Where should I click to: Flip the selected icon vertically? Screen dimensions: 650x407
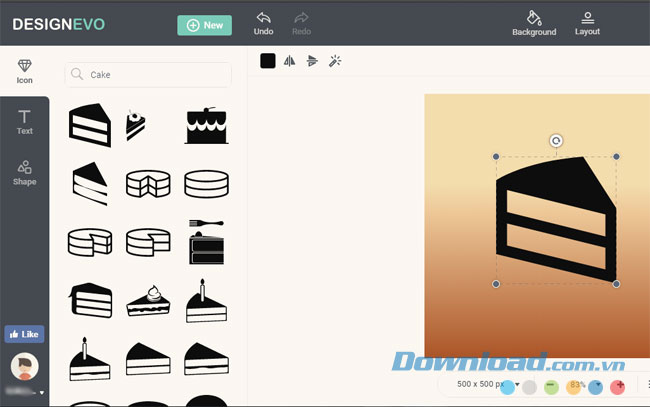(x=312, y=61)
